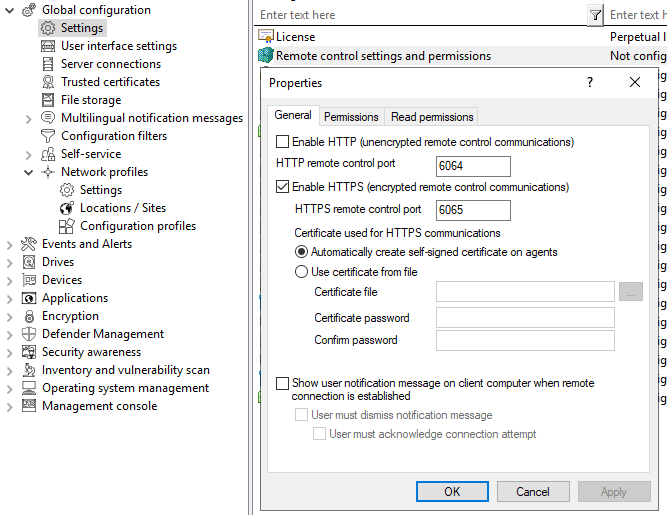The width and height of the screenshot is (667, 515).
Task: Expand the Multilingual notification messages node
Action: pyautogui.click(x=29, y=118)
